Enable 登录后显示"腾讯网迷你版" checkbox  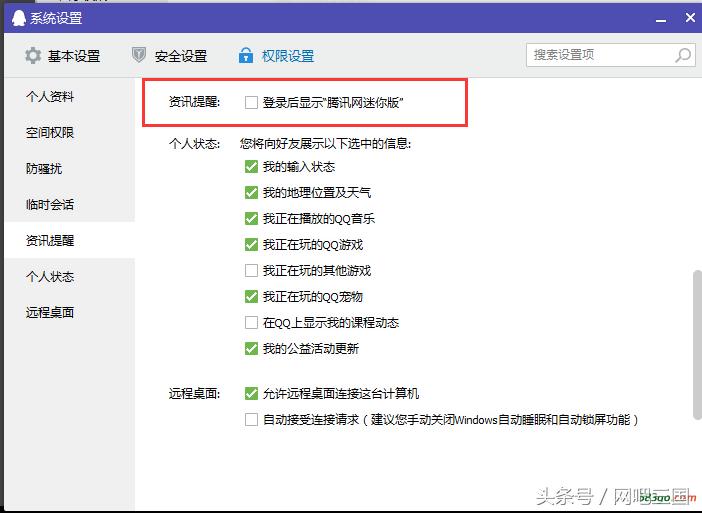(251, 103)
